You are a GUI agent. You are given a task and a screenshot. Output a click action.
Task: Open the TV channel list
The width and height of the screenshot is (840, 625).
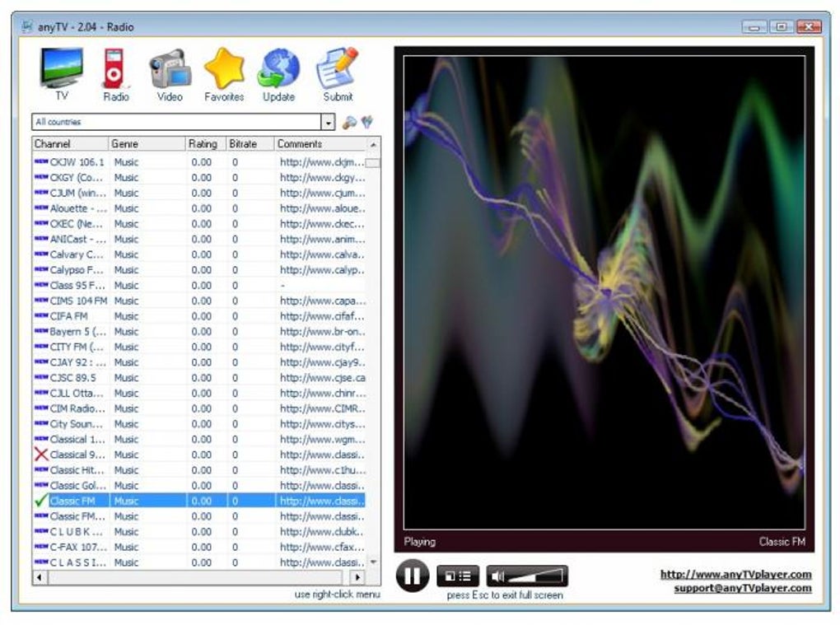[x=62, y=73]
